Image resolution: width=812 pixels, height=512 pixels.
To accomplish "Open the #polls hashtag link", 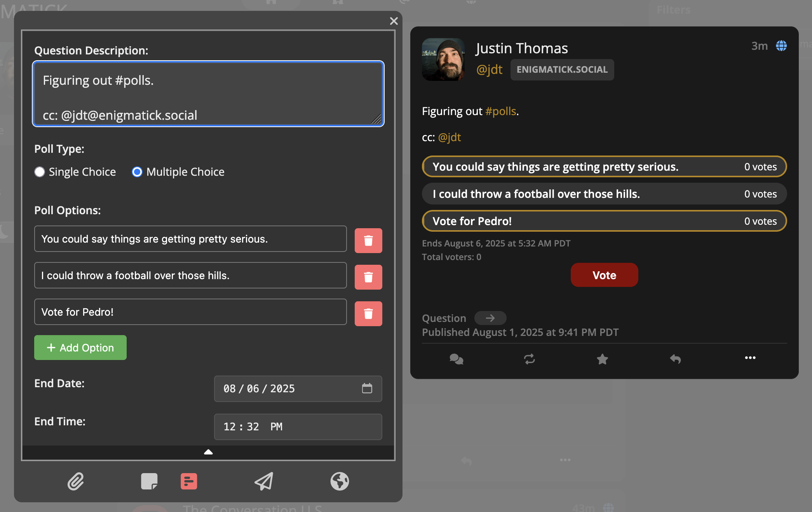I will click(x=500, y=111).
